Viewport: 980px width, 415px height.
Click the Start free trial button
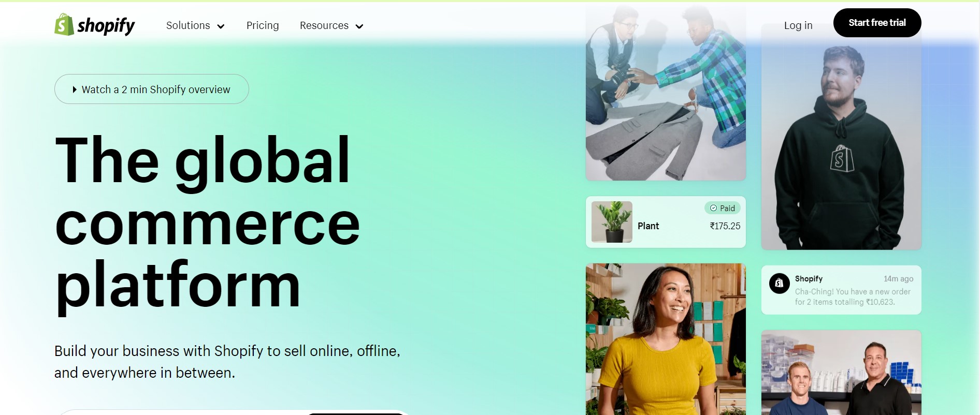[x=877, y=23]
